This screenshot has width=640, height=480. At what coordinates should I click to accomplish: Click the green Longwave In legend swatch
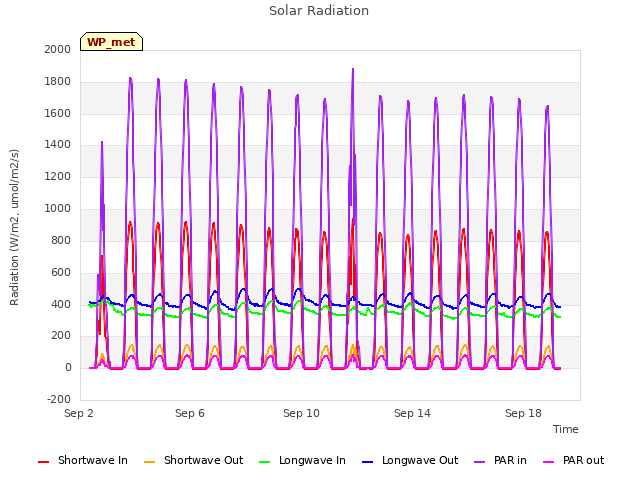pos(265,462)
